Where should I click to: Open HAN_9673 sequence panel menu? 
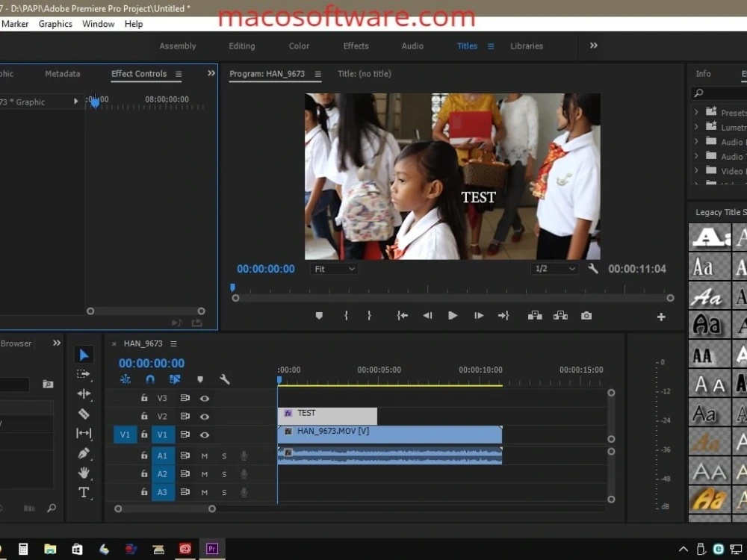click(174, 343)
